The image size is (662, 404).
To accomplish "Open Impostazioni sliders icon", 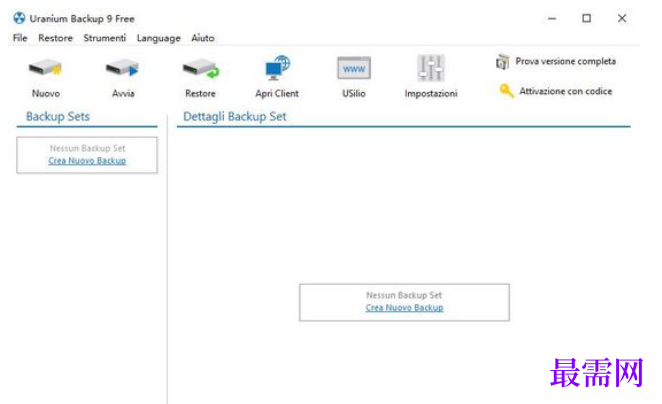I will pyautogui.click(x=431, y=68).
